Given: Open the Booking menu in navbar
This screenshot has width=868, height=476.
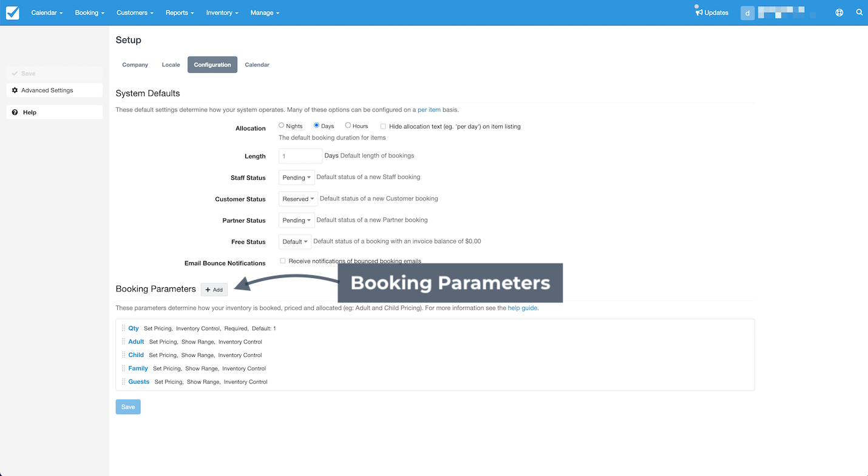Looking at the screenshot, I should 90,13.
